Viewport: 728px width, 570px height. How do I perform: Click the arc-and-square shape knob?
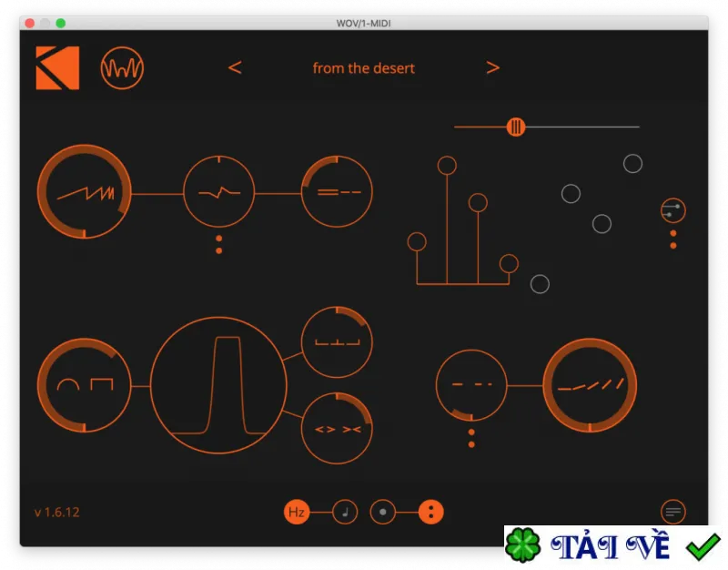84,385
